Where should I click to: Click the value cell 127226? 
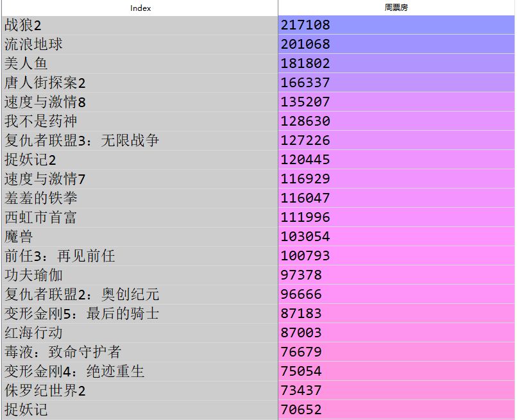coord(396,140)
